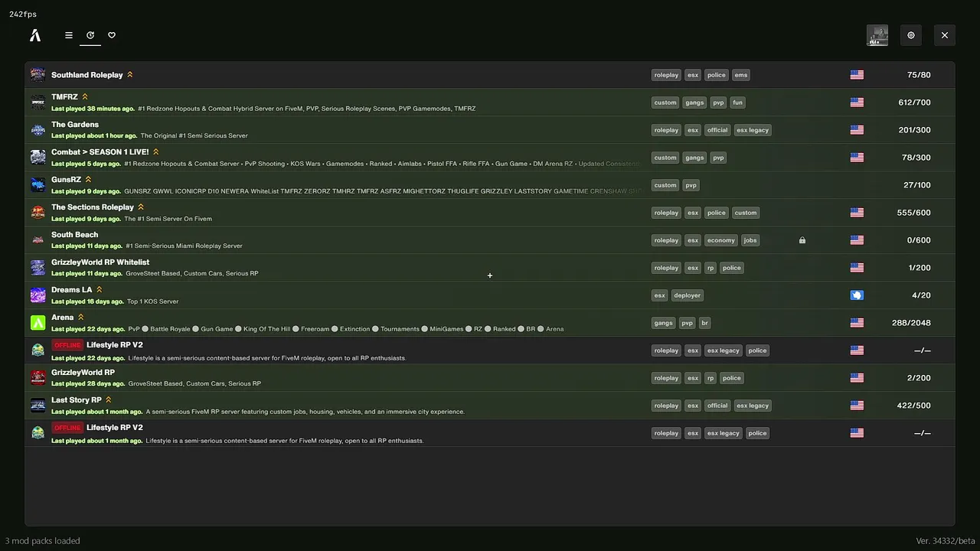Click the lock icon on South Beach row

[802, 240]
